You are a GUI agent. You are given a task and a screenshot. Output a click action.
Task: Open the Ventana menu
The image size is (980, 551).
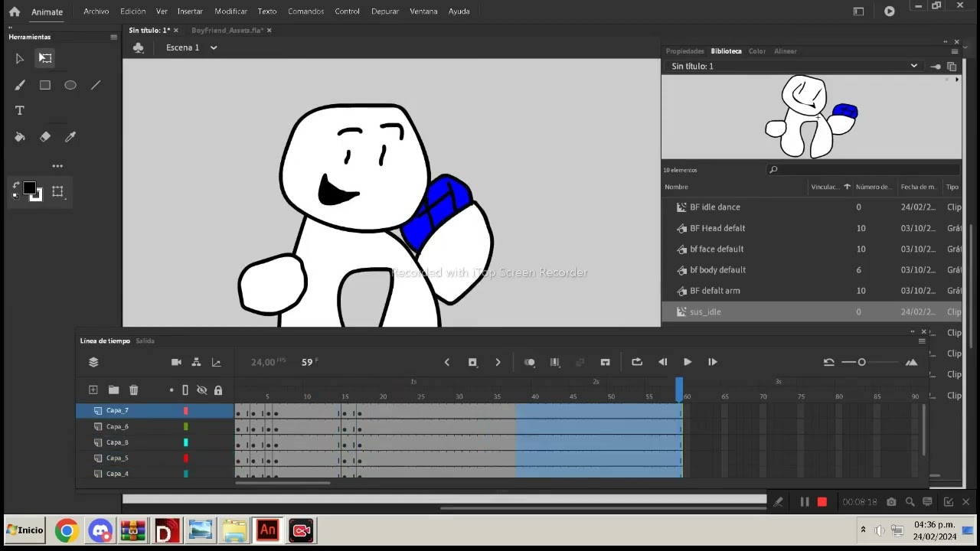click(423, 11)
